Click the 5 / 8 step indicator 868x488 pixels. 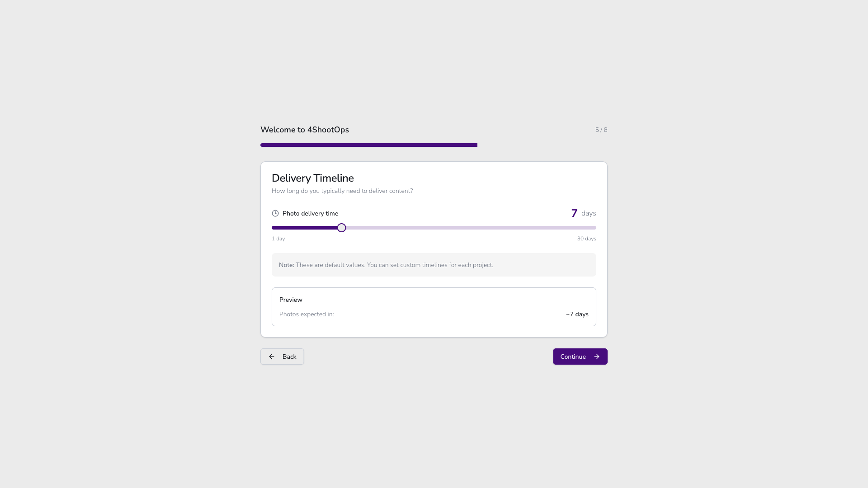click(601, 130)
